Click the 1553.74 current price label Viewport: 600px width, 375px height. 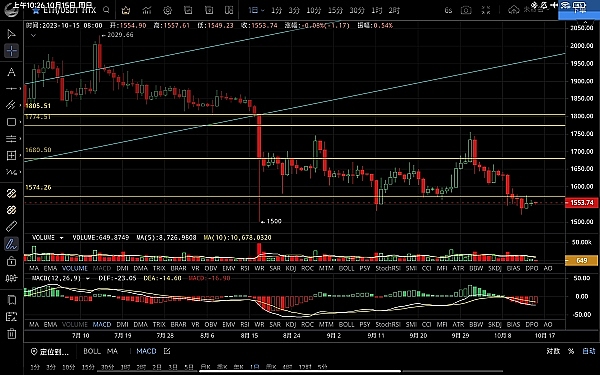[x=581, y=202]
